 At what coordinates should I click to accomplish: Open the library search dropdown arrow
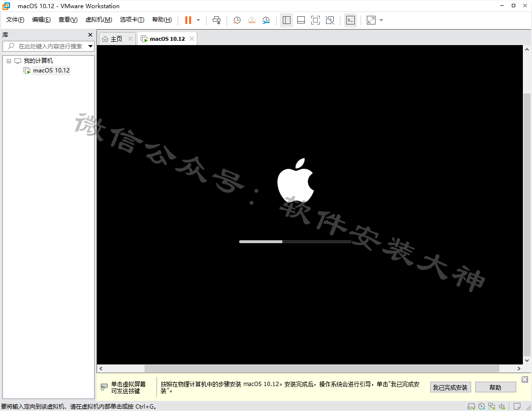tap(91, 46)
